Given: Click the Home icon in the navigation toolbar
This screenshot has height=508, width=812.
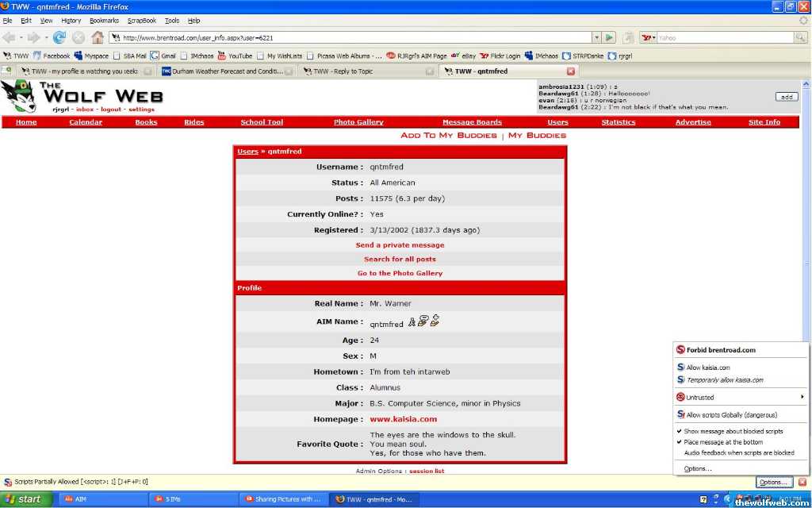Looking at the screenshot, I should coord(98,37).
